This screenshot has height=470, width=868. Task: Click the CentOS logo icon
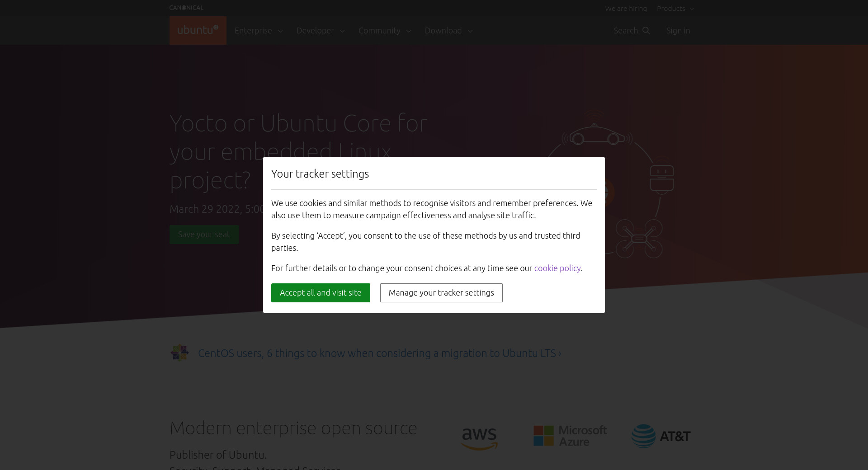[179, 353]
